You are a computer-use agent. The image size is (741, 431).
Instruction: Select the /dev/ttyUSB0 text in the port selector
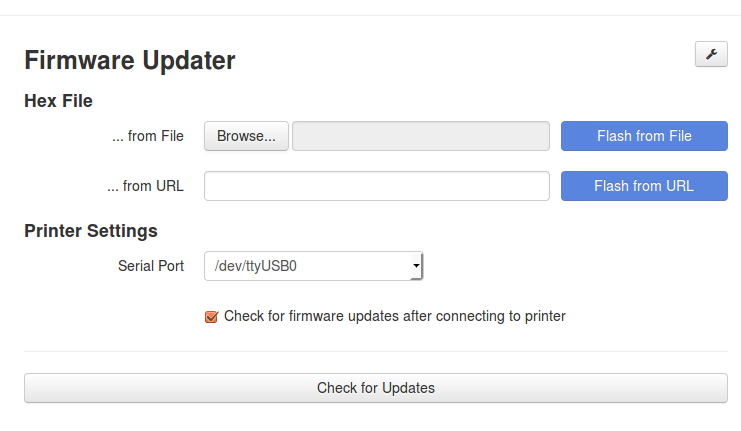[255, 266]
